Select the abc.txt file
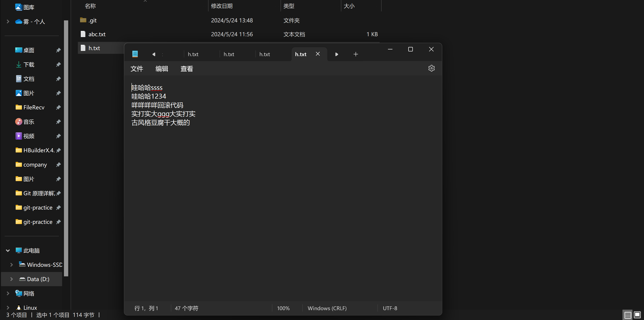This screenshot has height=320, width=644. point(97,34)
